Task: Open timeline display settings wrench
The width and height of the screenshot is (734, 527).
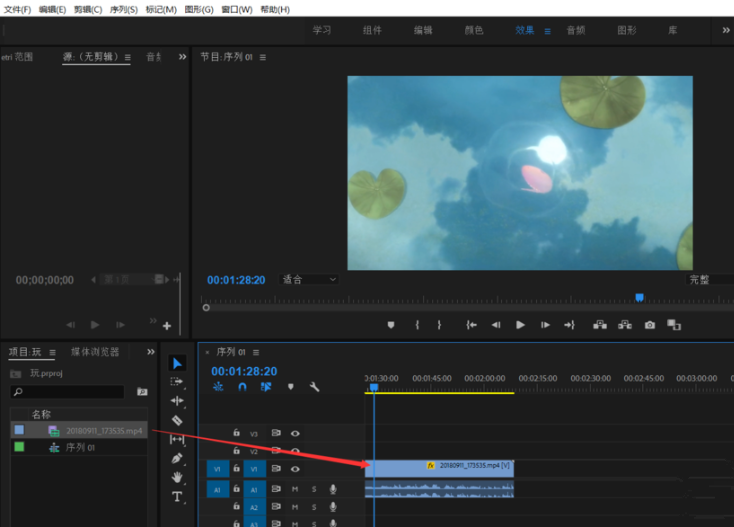Action: (x=314, y=387)
